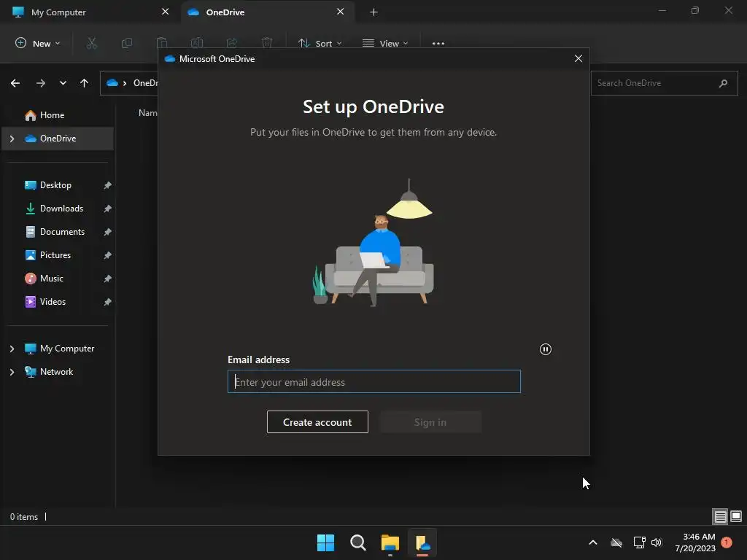Viewport: 747px width, 560px height.
Task: Open the volume speaker tray icon
Action: (x=657, y=542)
